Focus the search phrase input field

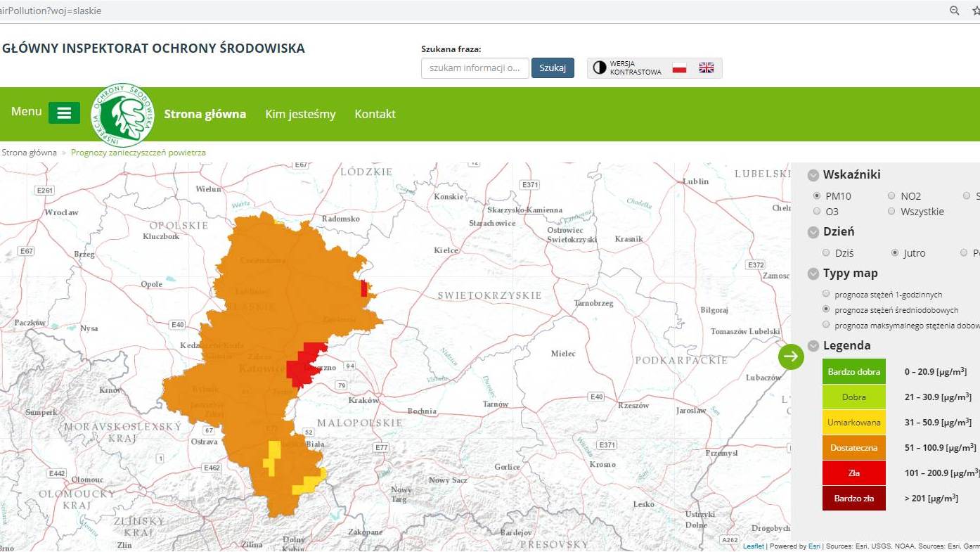(475, 68)
